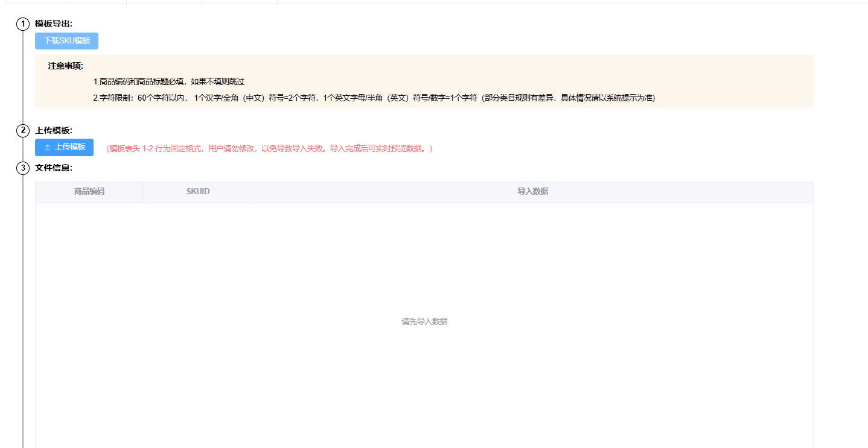Select the 商品编码 column header
This screenshot has width=868, height=448.
[89, 192]
